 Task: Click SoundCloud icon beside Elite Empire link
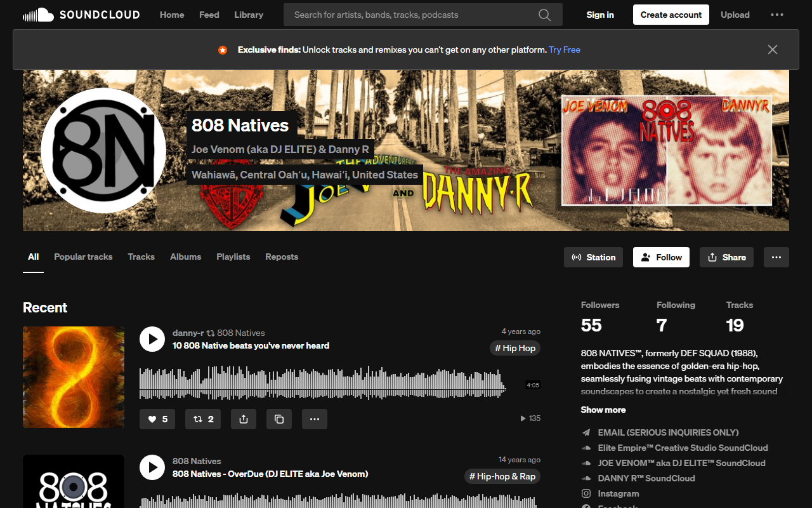[x=586, y=448]
